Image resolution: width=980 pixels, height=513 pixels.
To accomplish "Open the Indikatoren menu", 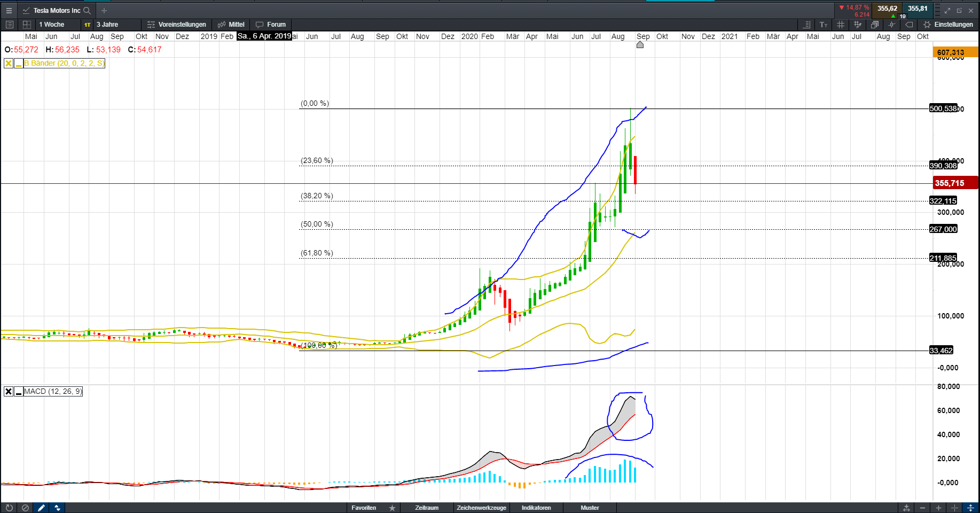I will pos(536,508).
